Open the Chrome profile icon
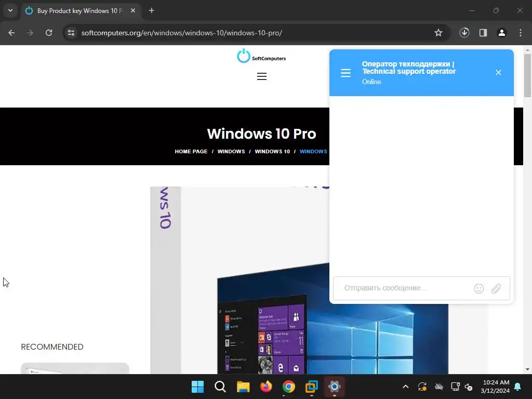Image resolution: width=532 pixels, height=399 pixels. [502, 33]
